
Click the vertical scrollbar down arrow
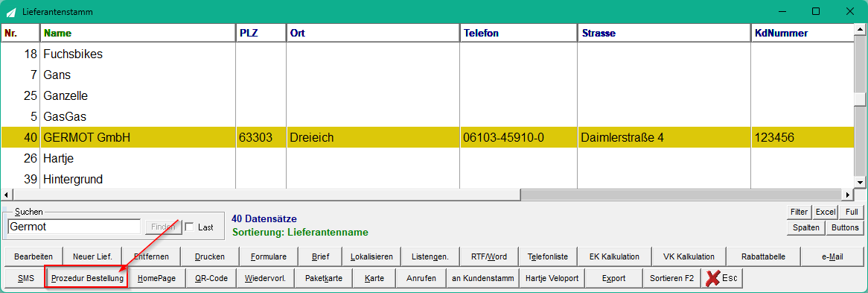tap(860, 182)
